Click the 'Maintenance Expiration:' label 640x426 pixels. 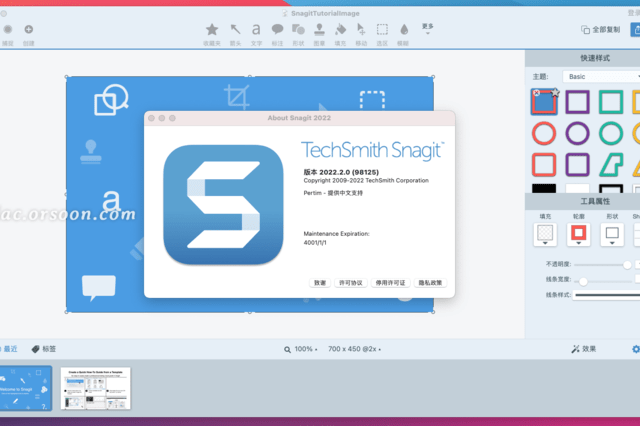coord(336,234)
